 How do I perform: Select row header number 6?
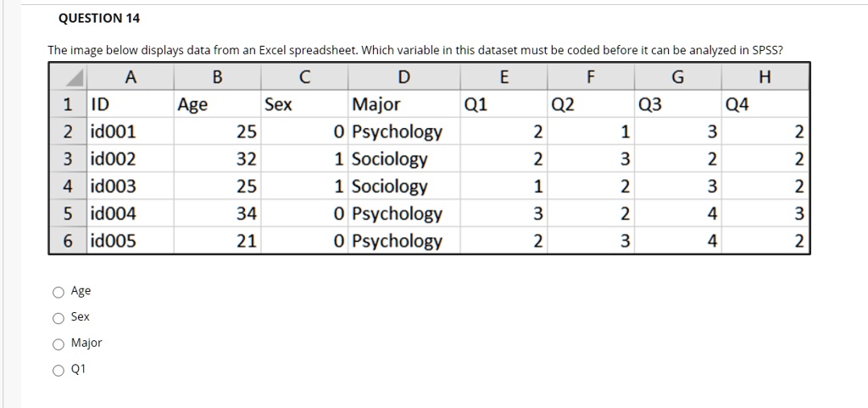coord(68,240)
